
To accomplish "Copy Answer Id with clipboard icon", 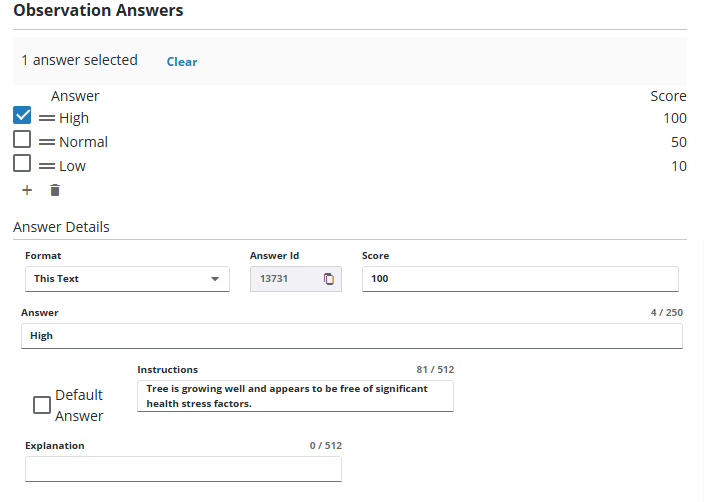I will pyautogui.click(x=328, y=279).
